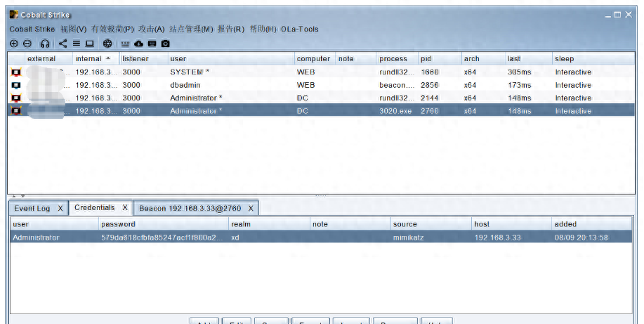Screen dimensions: 644x324
Task: Switch to pivot graph via share icon
Action: tap(63, 43)
